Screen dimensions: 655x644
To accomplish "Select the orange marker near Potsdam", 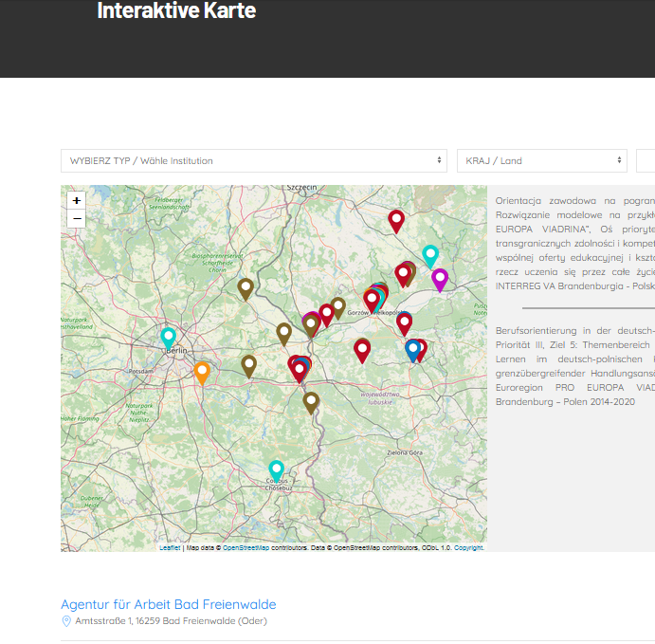I will pos(202,371).
